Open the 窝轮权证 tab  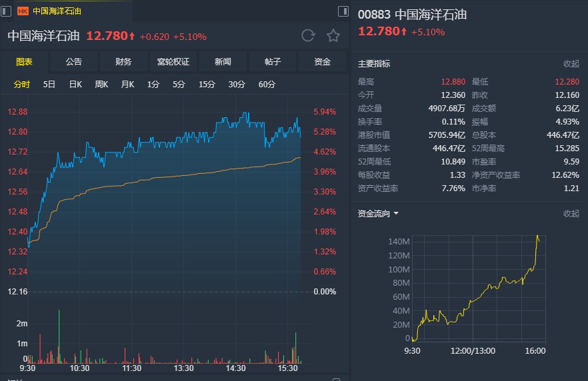173,62
